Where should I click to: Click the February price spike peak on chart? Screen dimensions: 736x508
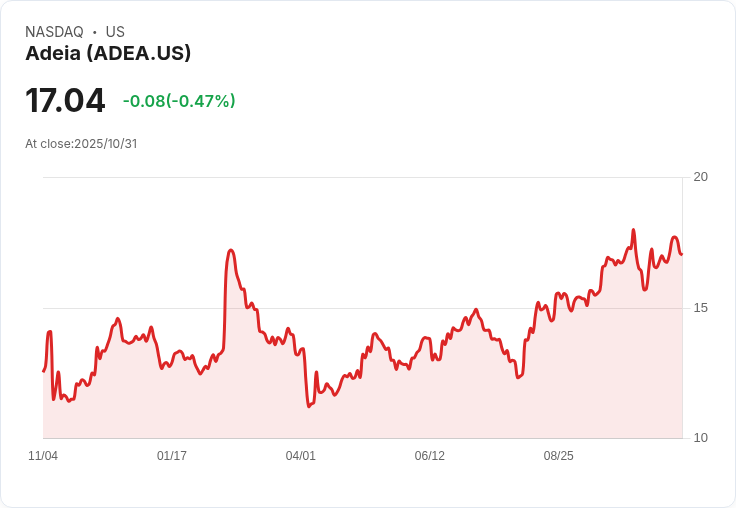pyautogui.click(x=230, y=250)
